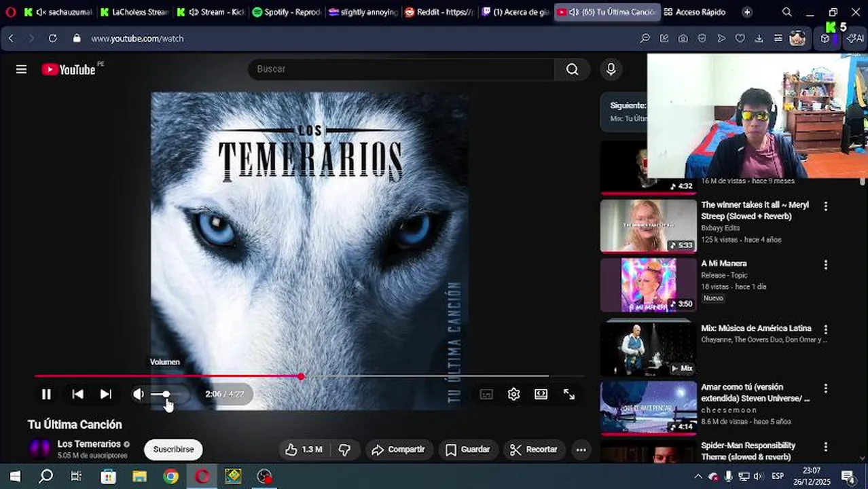Go to the previous video in the player

tap(77, 394)
